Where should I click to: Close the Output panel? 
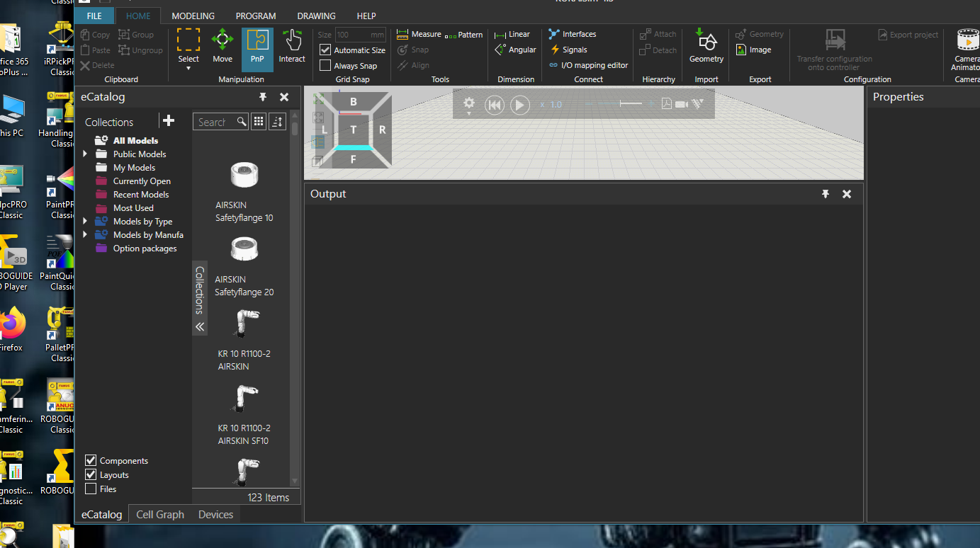pos(847,194)
